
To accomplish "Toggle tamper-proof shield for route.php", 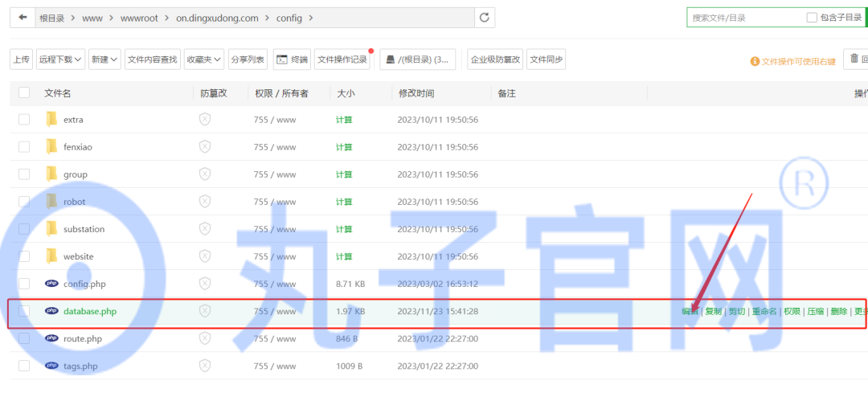I will 205,338.
